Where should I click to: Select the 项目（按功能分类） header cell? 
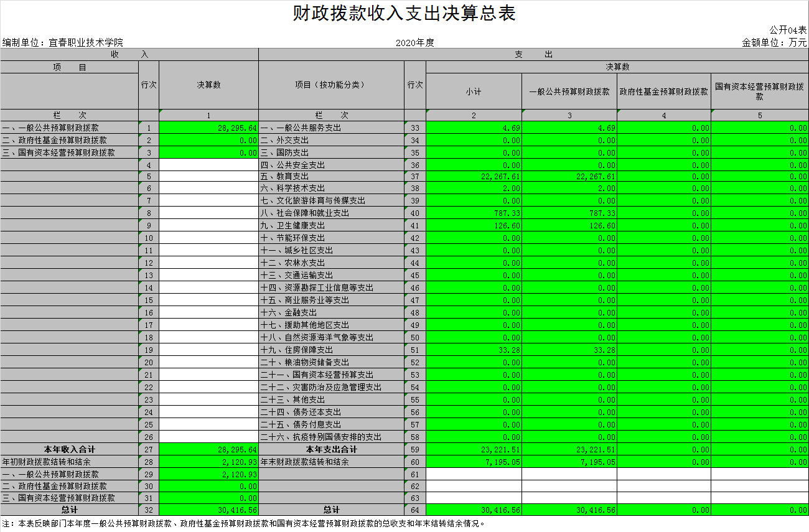click(330, 85)
